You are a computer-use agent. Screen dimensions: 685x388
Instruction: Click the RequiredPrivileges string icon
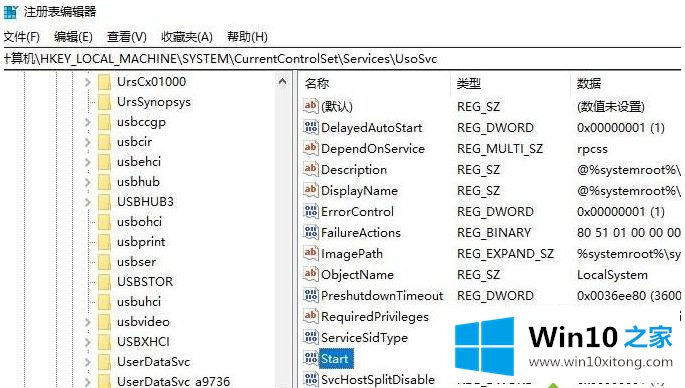(x=311, y=315)
